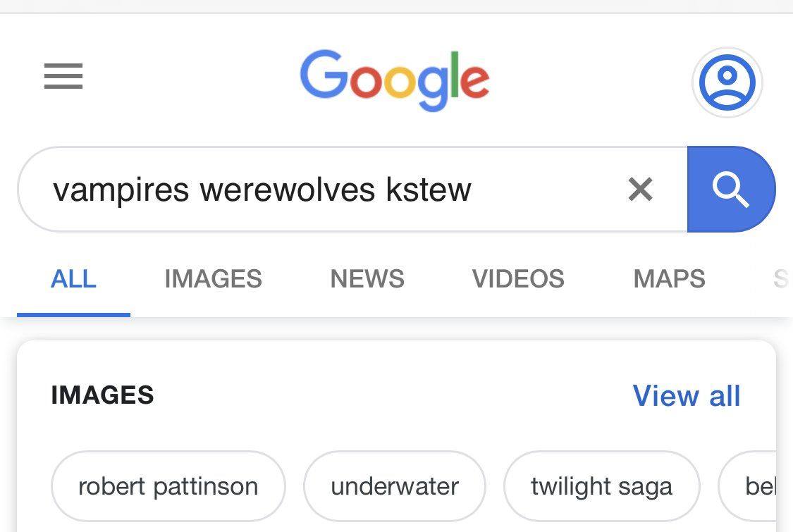This screenshot has height=532, width=793.
Task: Select the 'robert pattinson' filter chip
Action: click(168, 486)
